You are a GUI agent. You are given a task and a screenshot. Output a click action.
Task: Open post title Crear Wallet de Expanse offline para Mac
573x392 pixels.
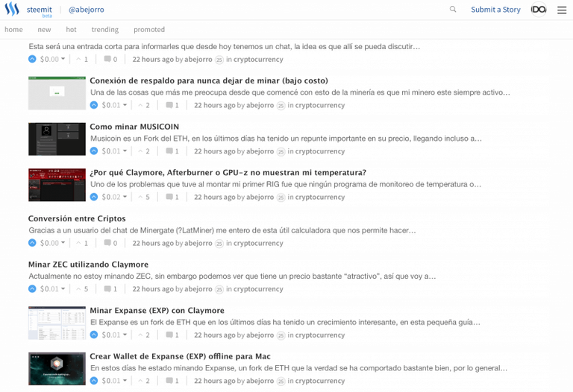tap(180, 356)
